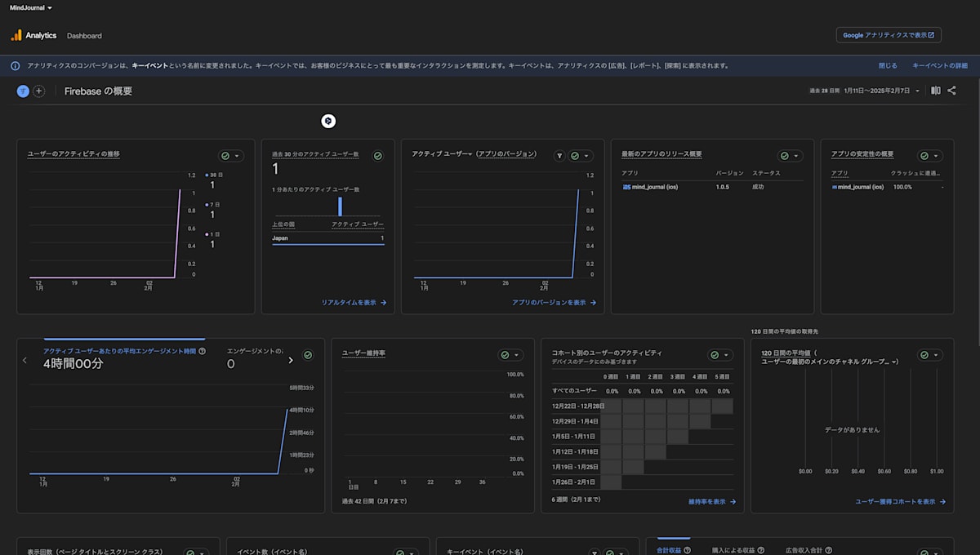Click previous arrow on engagement card
Screen dimensions: 980x555
(x=24, y=360)
